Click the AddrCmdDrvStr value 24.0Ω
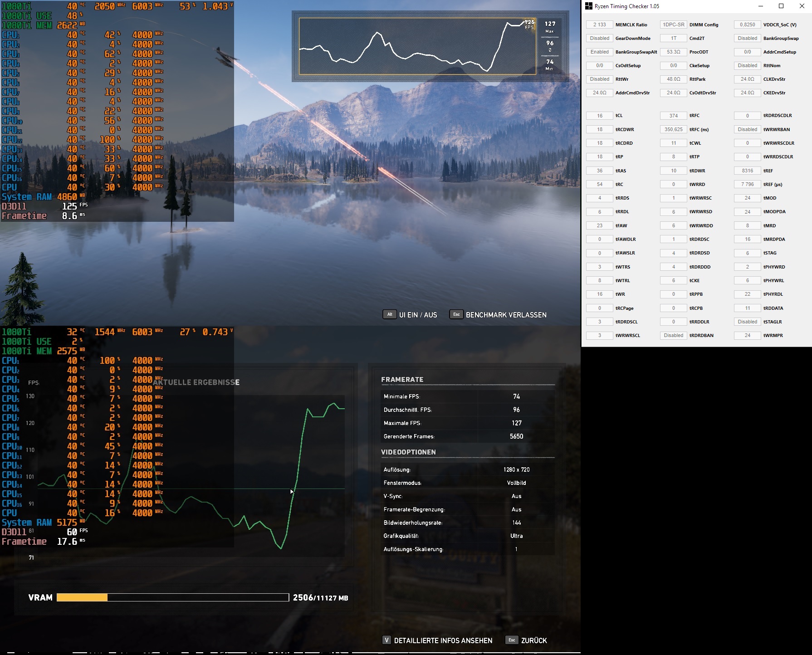Viewport: 812px width, 655px height. 599,93
